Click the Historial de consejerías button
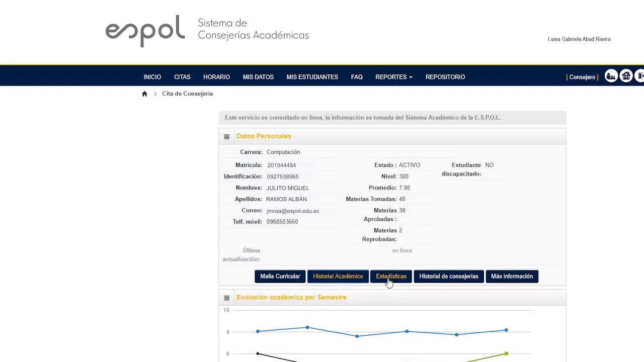Screen dimensions: 644x362 coord(449,277)
